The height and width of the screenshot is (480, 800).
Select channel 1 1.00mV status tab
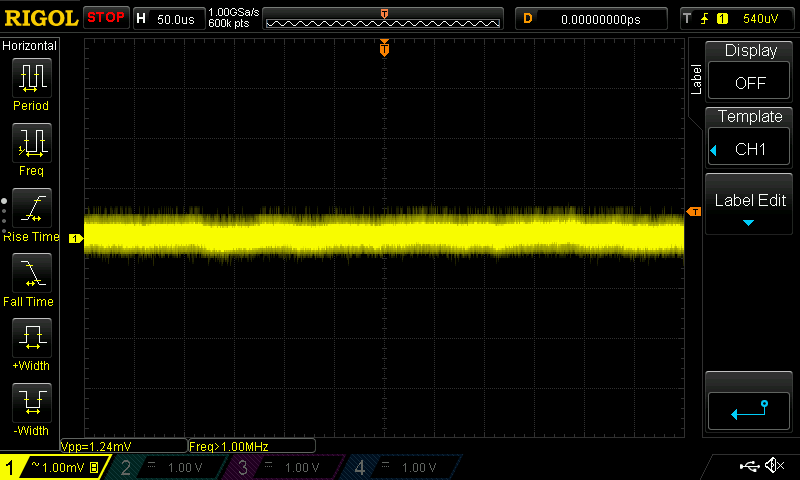point(54,467)
